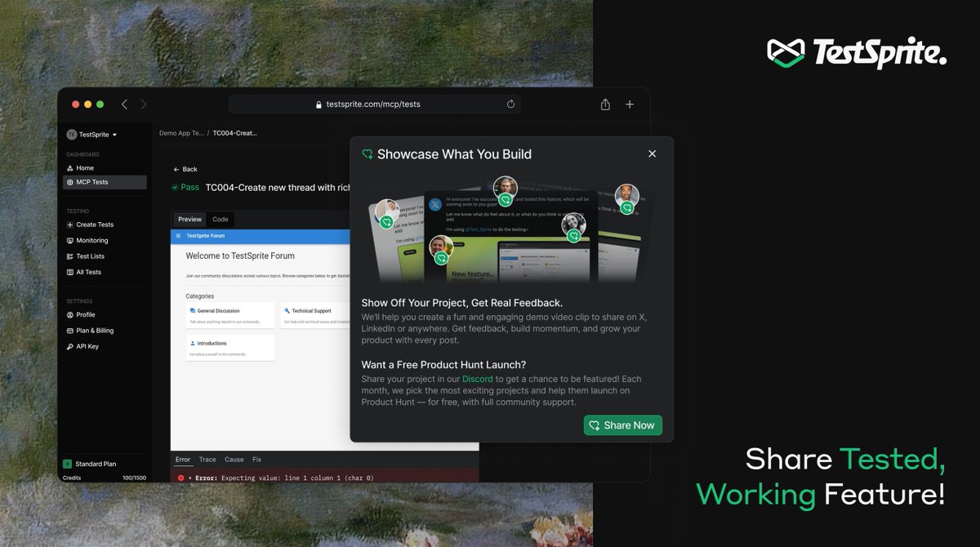Click the 'Pass' status text
This screenshot has height=547, width=980.
(189, 188)
